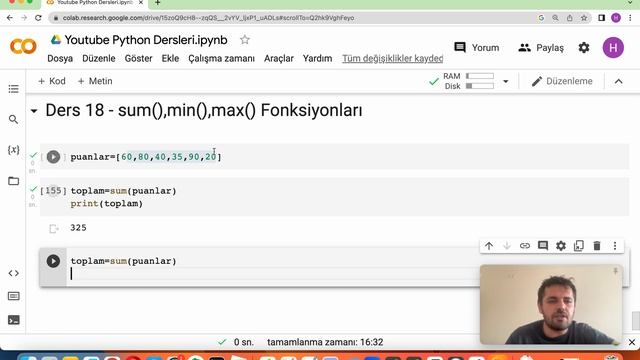Clear the output of cell 155
640x360 pixels.
pos(53,229)
